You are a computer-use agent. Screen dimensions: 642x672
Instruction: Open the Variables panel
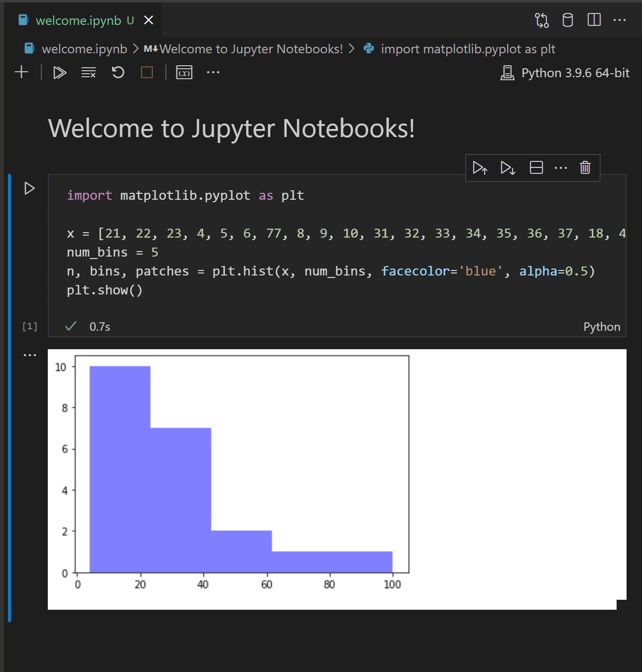[x=183, y=72]
